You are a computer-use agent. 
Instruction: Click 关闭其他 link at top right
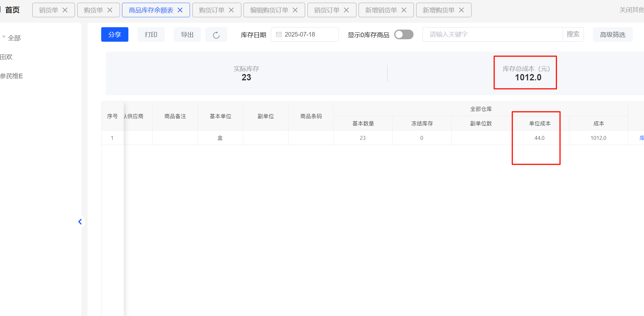coord(632,10)
